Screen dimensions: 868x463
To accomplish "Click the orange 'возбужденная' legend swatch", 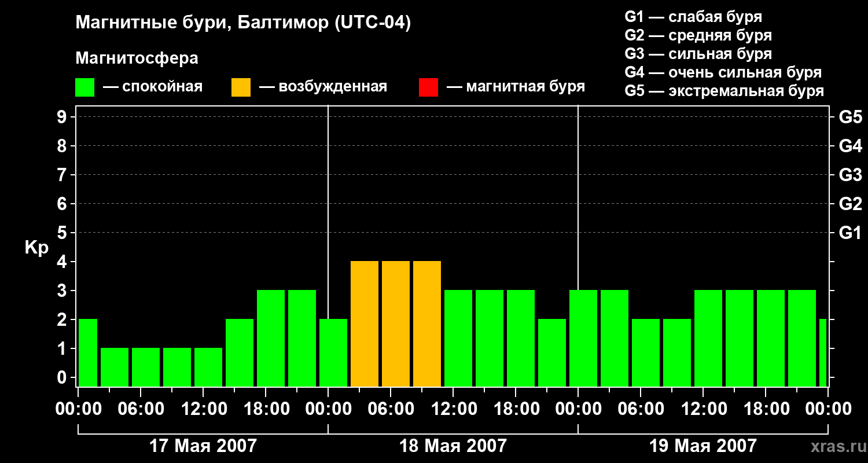I will pos(241,87).
